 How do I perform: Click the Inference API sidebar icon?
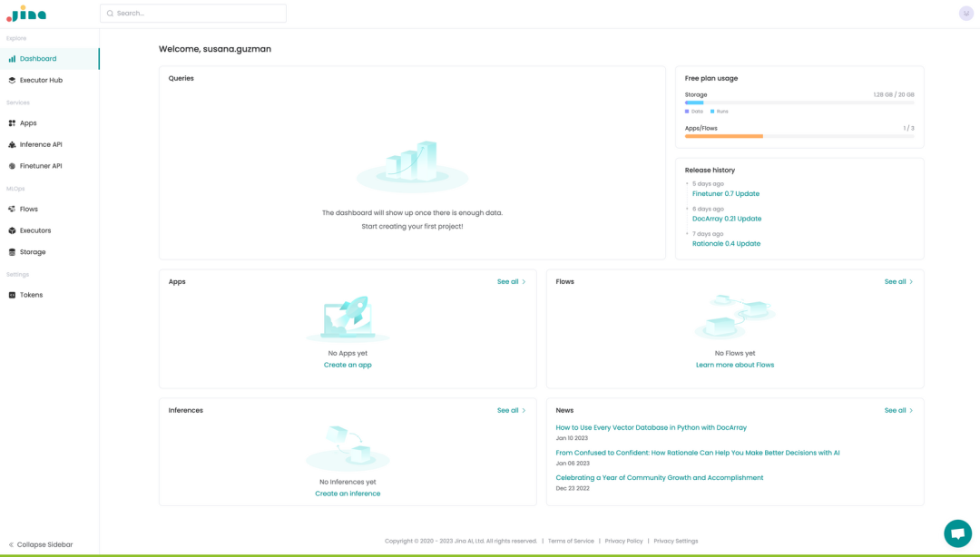(12, 144)
